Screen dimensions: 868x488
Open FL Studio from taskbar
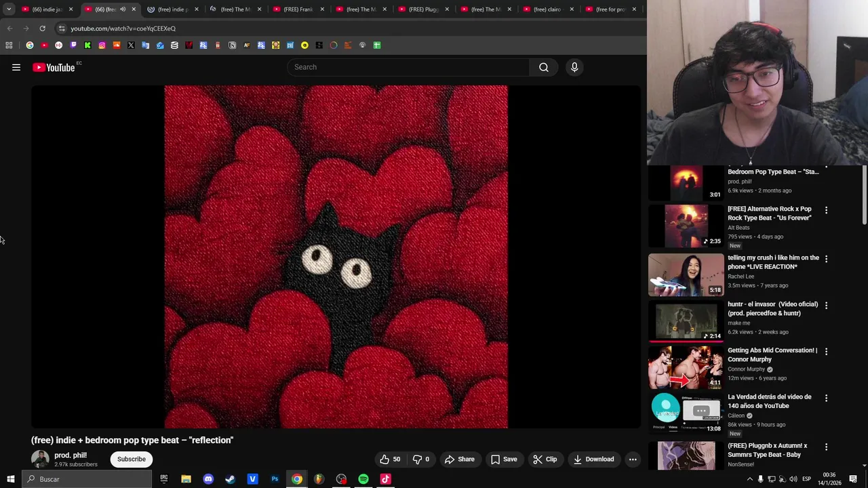pyautogui.click(x=319, y=479)
